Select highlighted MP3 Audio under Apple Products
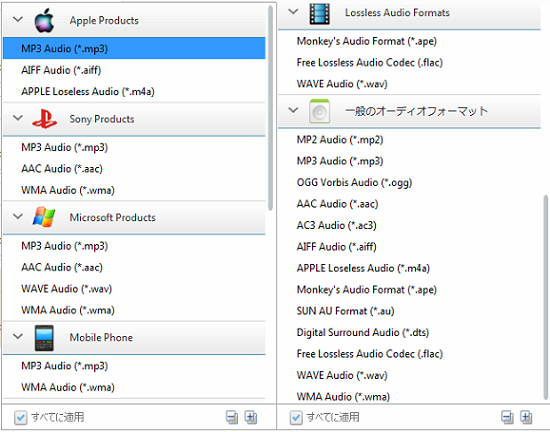This screenshot has width=550, height=432. 134,48
